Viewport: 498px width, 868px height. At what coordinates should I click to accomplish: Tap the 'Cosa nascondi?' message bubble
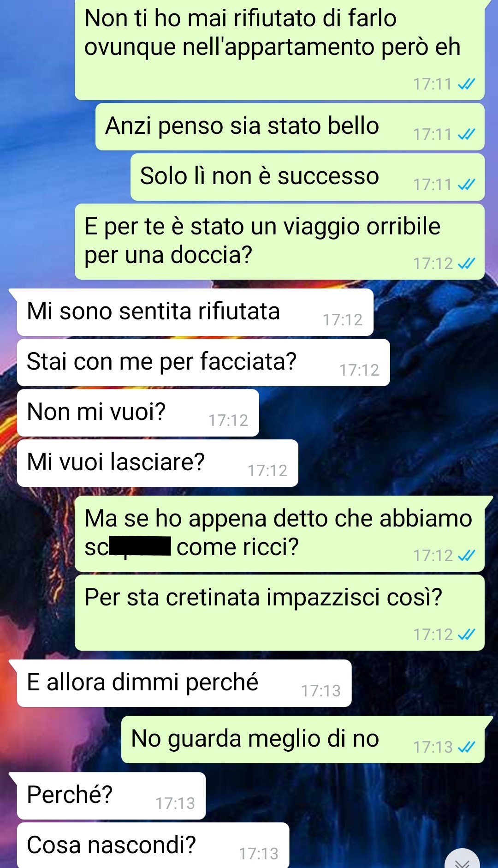(x=153, y=845)
